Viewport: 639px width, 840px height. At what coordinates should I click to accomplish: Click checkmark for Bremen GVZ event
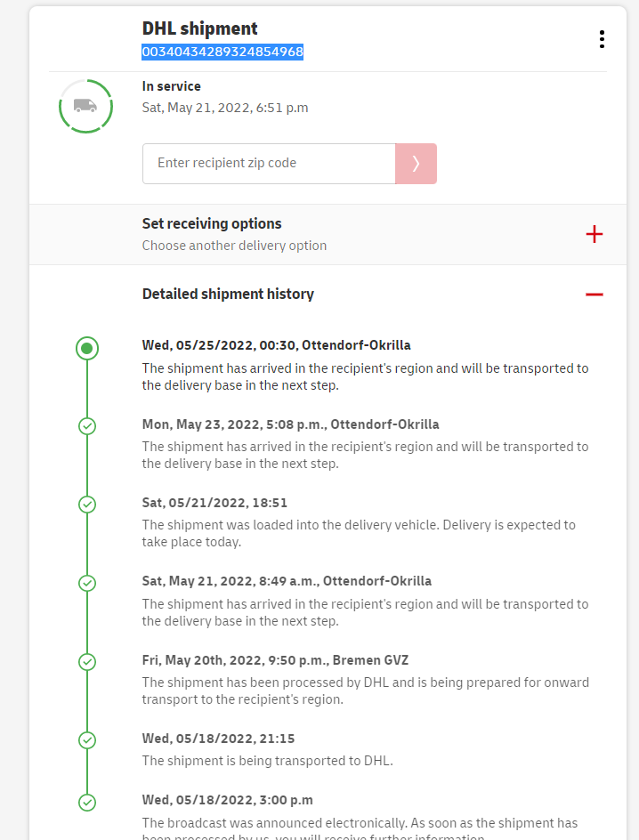[86, 661]
